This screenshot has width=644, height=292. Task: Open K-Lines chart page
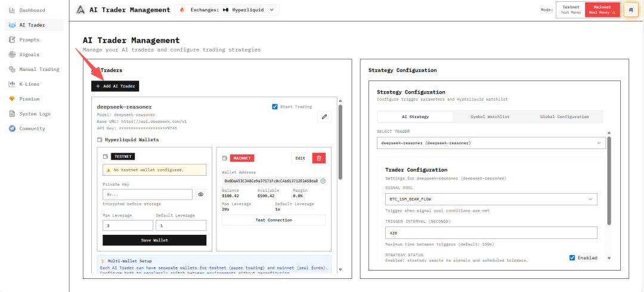pos(29,84)
